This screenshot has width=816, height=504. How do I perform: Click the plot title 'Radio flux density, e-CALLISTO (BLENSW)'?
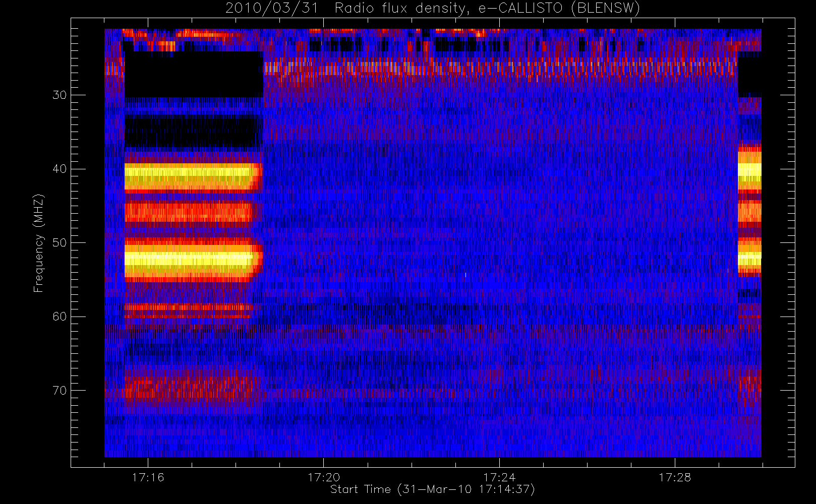(x=487, y=9)
